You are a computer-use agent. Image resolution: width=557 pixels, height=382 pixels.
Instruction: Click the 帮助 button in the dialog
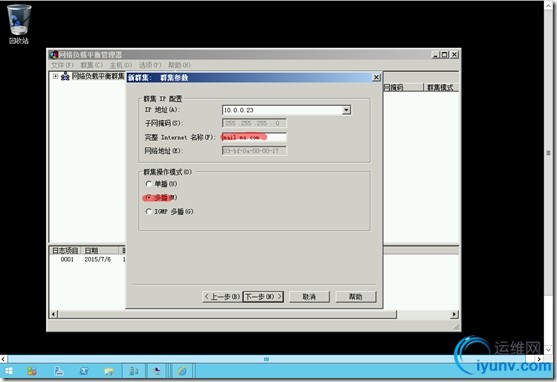[x=356, y=296]
